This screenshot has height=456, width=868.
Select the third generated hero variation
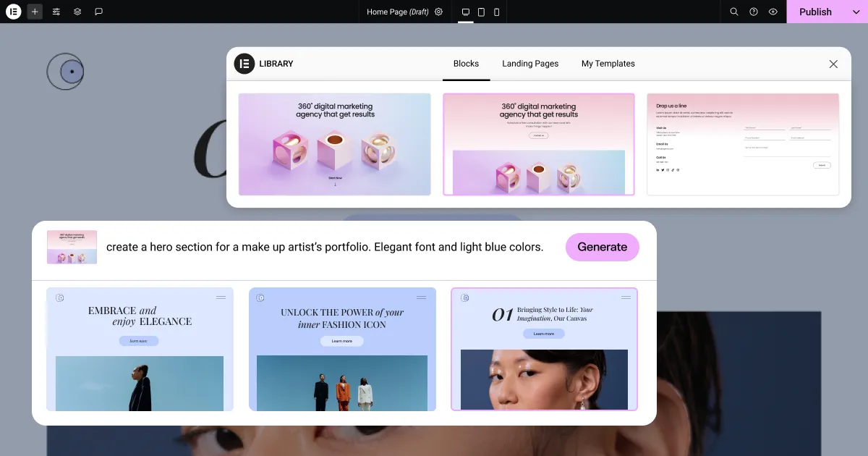pos(544,350)
